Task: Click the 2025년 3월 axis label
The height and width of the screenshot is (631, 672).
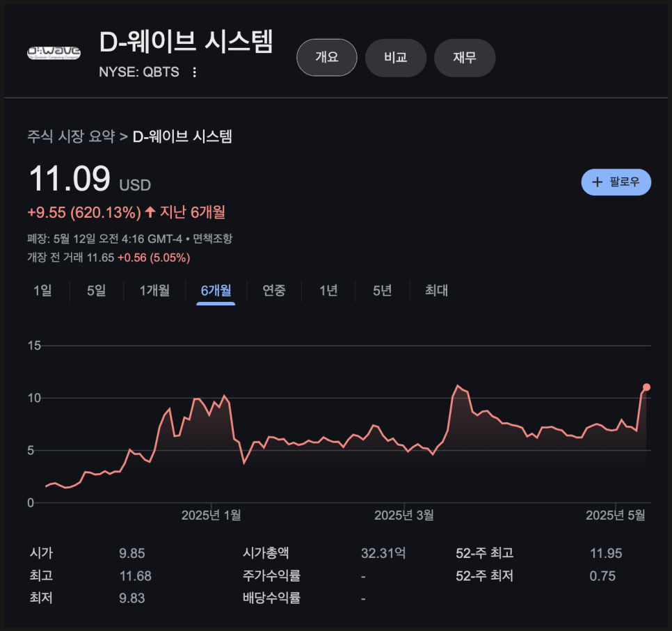Action: point(403,516)
